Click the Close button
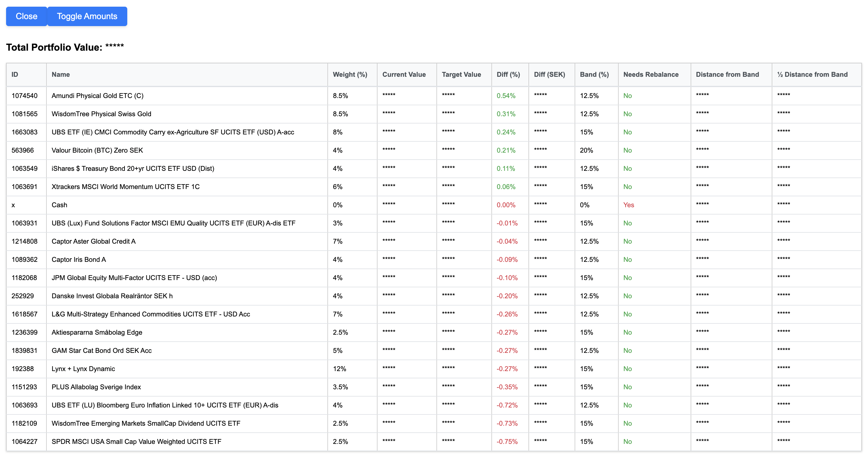 [26, 16]
